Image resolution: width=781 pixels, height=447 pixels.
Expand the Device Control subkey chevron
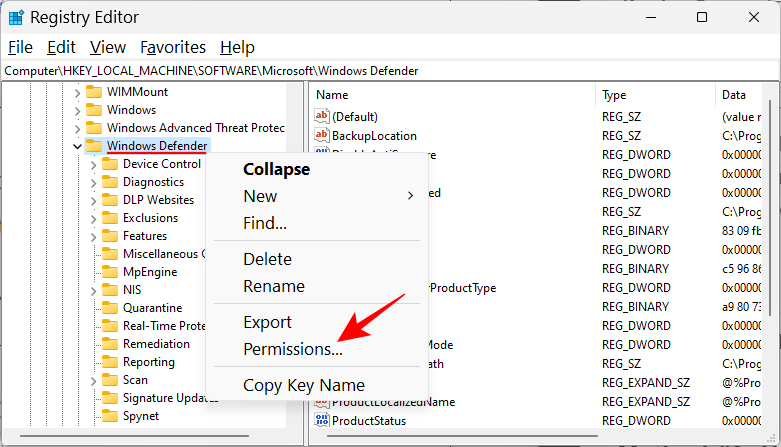coord(93,164)
